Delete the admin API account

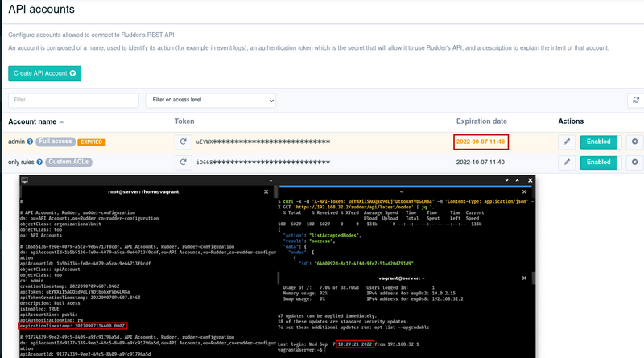click(x=634, y=142)
